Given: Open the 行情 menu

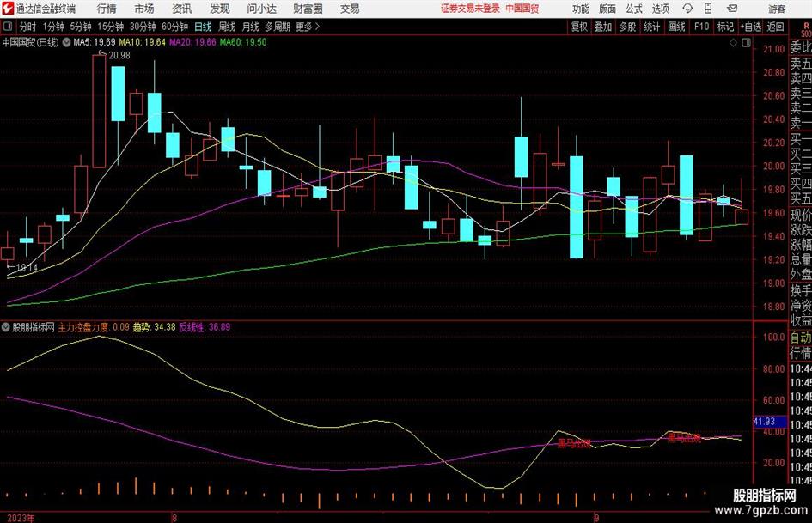Looking at the screenshot, I should [107, 9].
